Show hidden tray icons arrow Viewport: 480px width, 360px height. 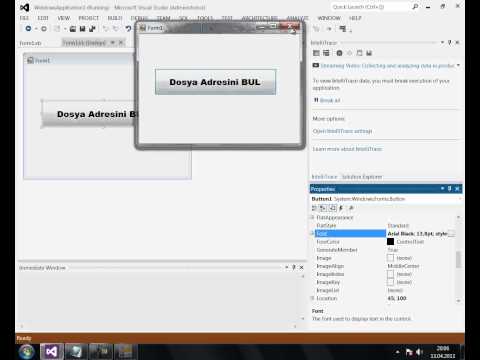click(x=397, y=352)
